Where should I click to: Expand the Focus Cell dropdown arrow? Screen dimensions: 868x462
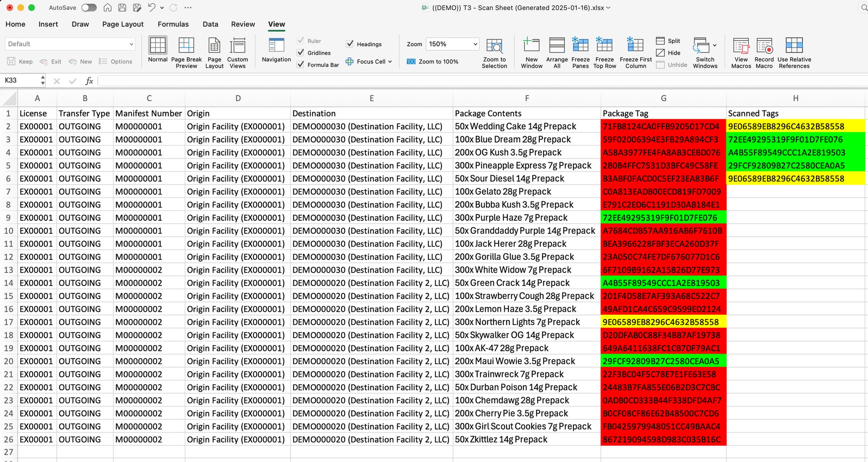[390, 62]
